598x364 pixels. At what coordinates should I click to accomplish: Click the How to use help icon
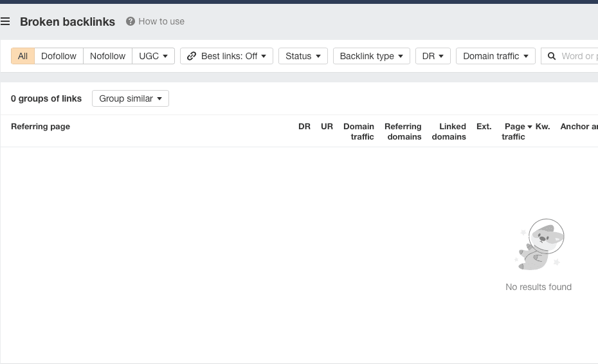pos(131,21)
